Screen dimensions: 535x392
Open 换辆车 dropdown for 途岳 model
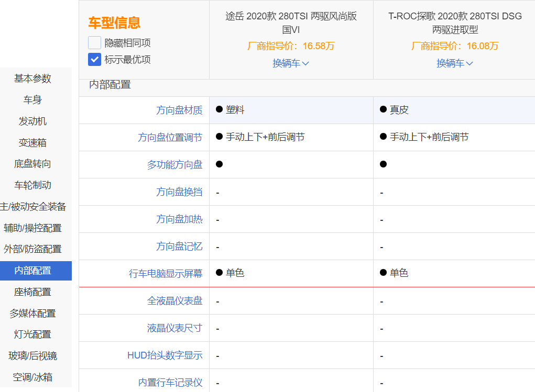[291, 63]
